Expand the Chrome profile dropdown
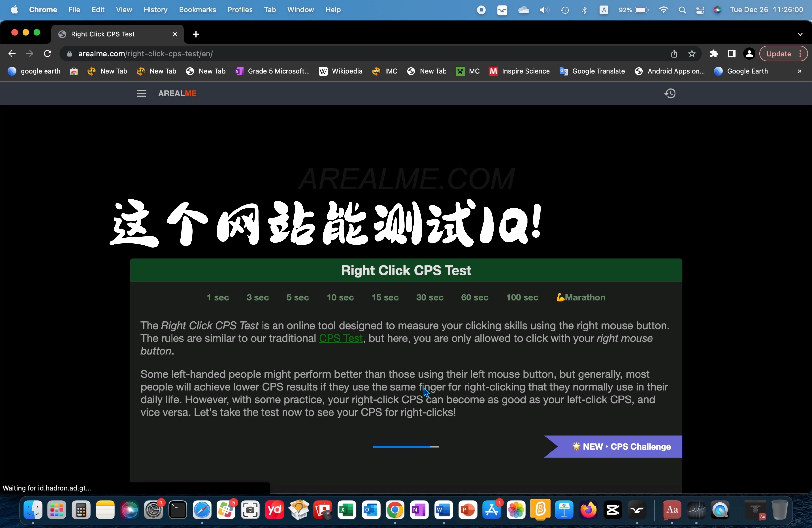 (749, 53)
